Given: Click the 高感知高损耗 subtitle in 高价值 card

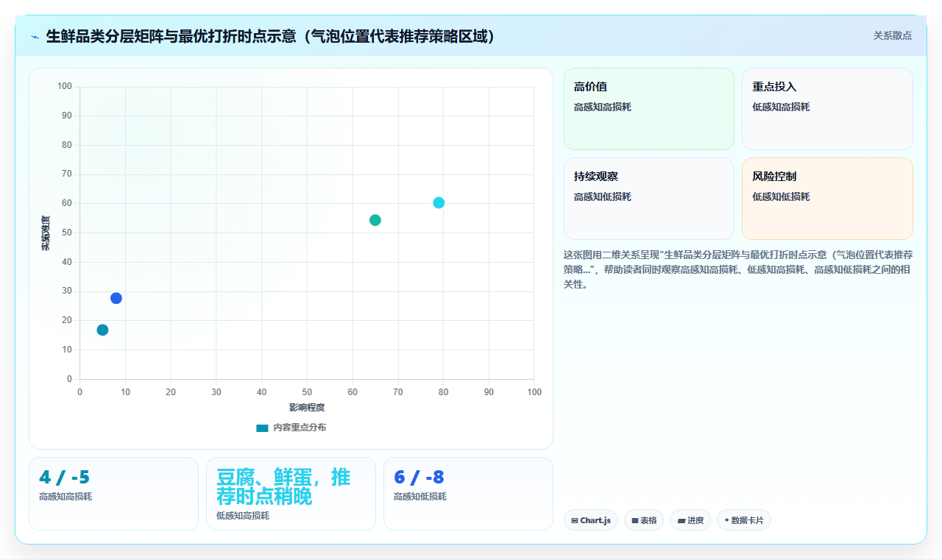Looking at the screenshot, I should click(602, 107).
